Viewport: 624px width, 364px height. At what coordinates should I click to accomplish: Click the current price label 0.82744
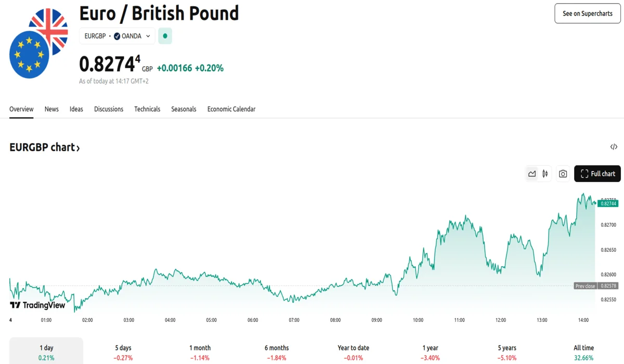608,204
